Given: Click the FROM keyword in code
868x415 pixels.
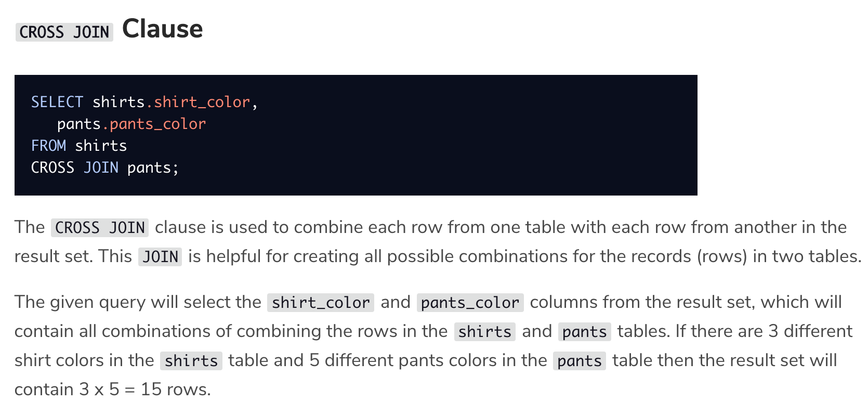Looking at the screenshot, I should (49, 146).
